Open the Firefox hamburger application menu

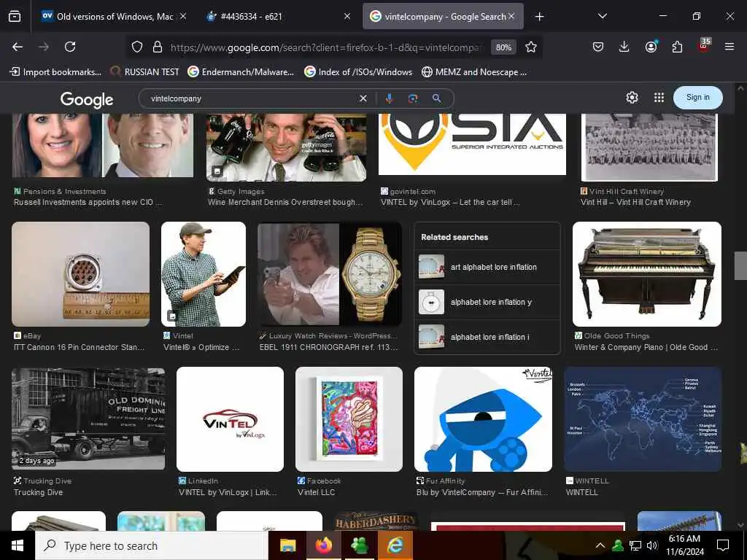click(729, 47)
